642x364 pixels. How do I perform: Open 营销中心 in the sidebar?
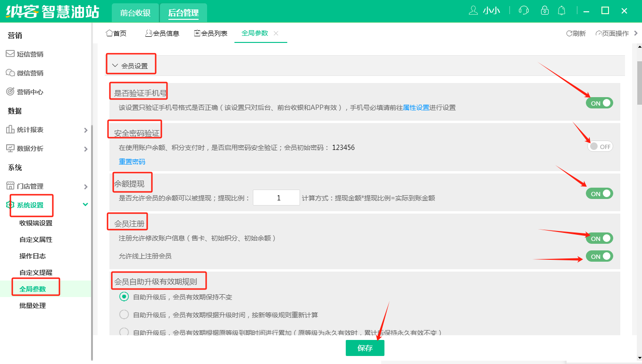coord(30,92)
